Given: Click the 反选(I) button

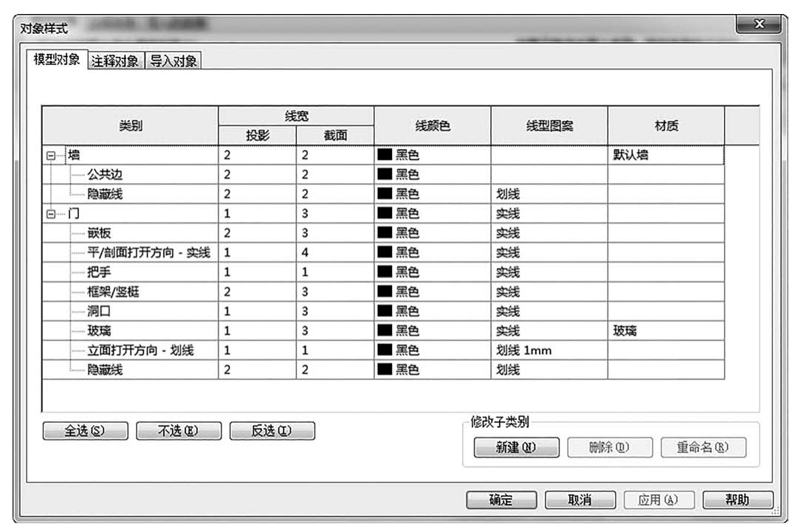Looking at the screenshot, I should 272,432.
